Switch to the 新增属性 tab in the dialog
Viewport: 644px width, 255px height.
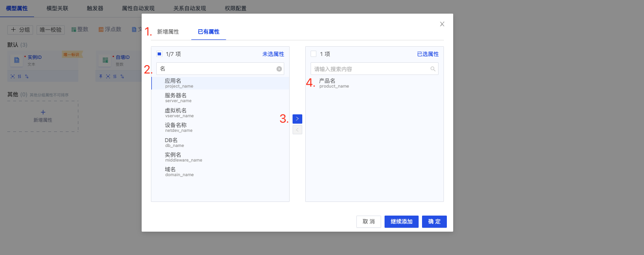click(x=168, y=32)
